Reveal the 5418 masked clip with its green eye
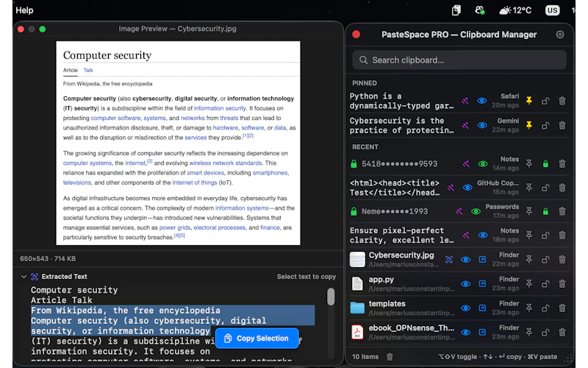Screen dimensions: 588x368 coord(483,164)
